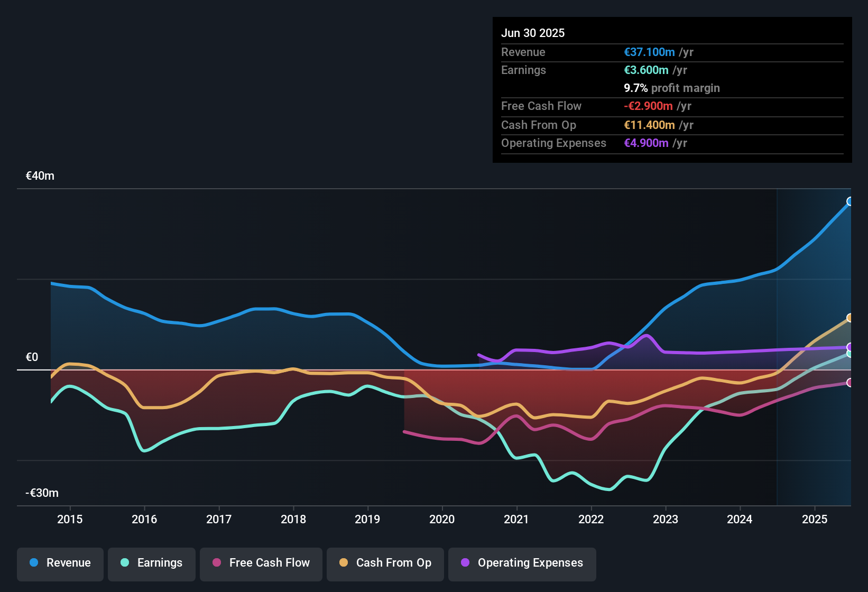Select the €40m axis label

tap(40, 175)
